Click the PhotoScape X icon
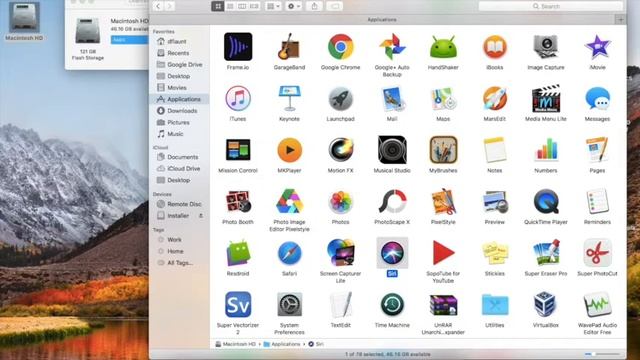Screen dimensions: 640x360 point(392,202)
